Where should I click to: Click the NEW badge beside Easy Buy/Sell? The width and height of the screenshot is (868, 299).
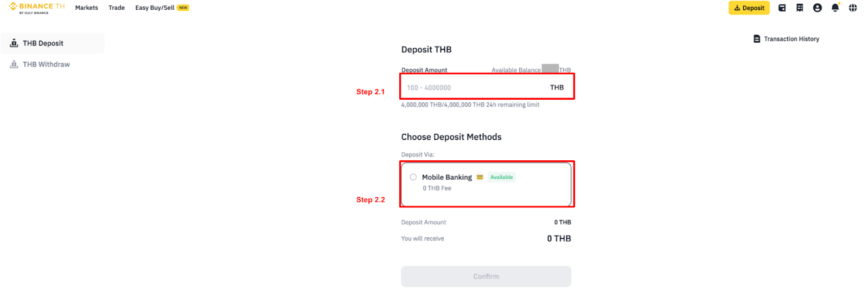(183, 8)
